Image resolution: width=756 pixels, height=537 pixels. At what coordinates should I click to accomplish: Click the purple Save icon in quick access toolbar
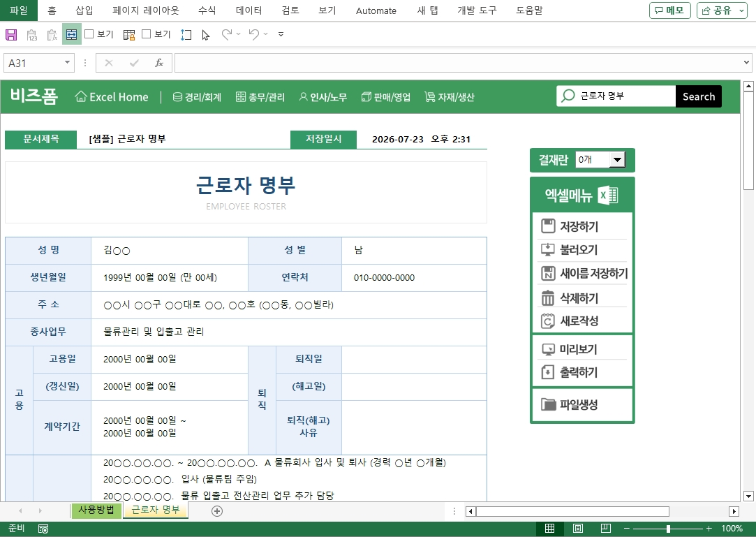11,34
